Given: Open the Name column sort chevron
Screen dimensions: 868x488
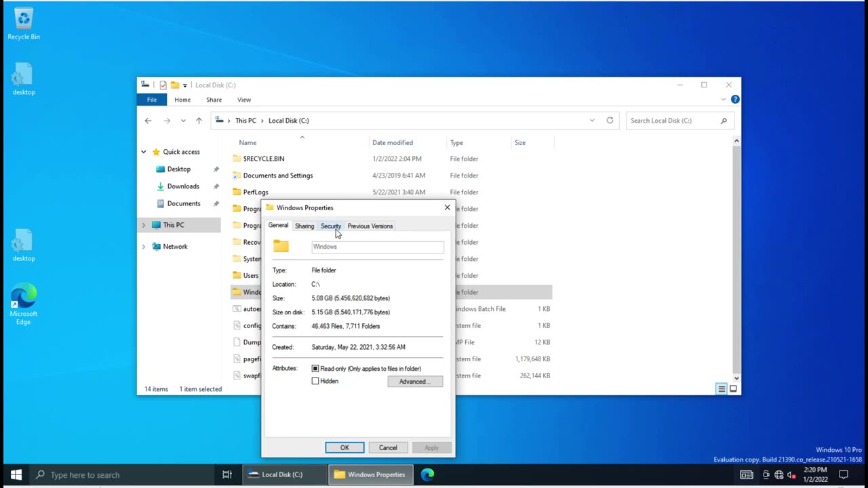Looking at the screenshot, I should 302,137.
